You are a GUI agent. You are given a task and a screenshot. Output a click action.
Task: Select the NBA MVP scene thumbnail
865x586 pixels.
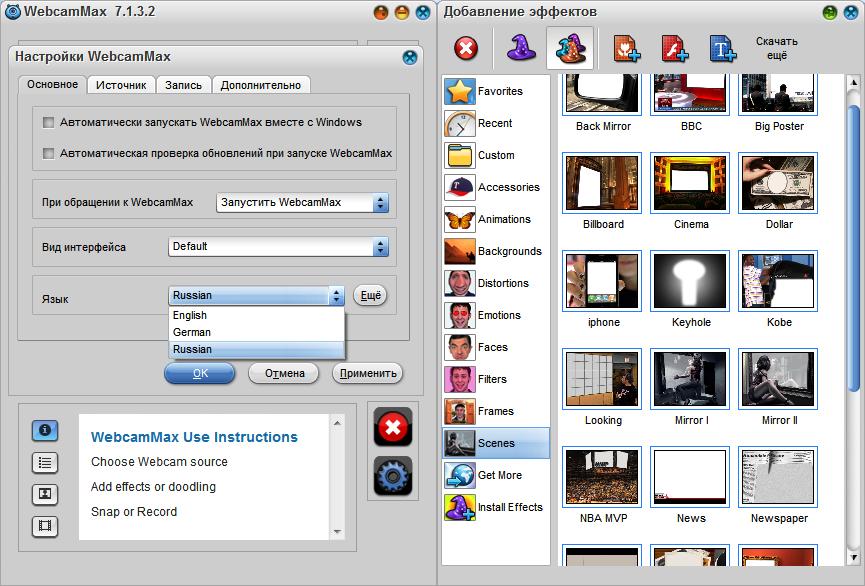pyautogui.click(x=602, y=477)
